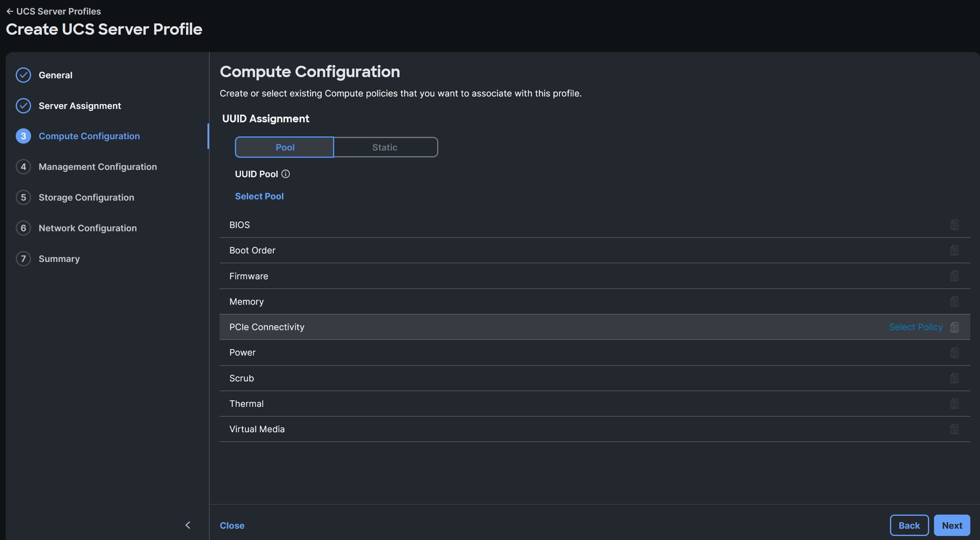The width and height of the screenshot is (980, 540).
Task: Open the Compute Configuration step
Action: pyautogui.click(x=89, y=136)
